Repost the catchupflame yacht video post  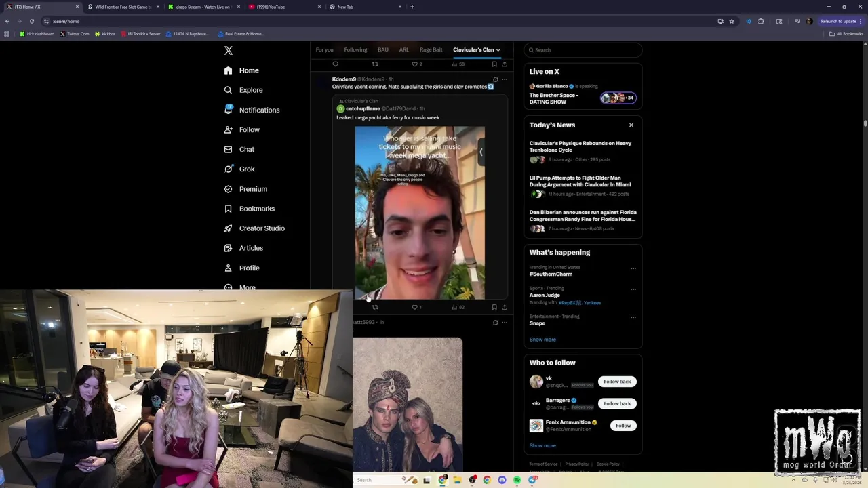coord(375,307)
